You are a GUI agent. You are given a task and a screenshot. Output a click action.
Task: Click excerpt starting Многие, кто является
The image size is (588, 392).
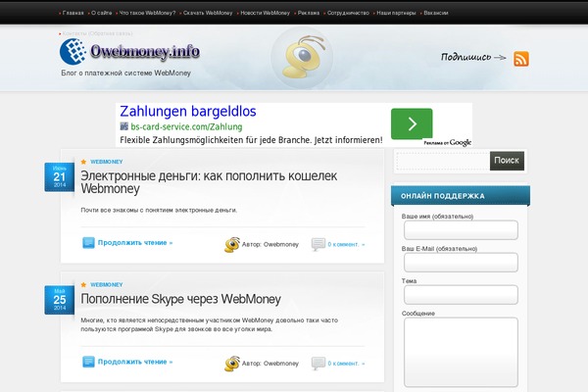[x=210, y=324]
